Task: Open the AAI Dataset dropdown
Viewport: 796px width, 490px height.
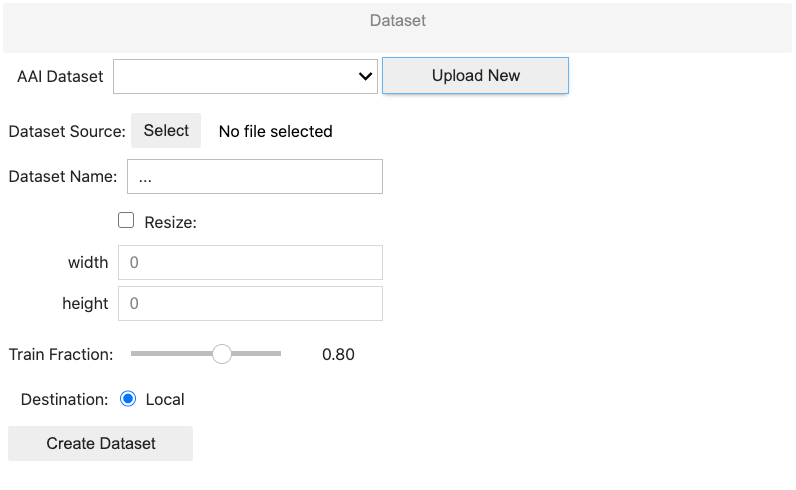Action: pyautogui.click(x=245, y=77)
